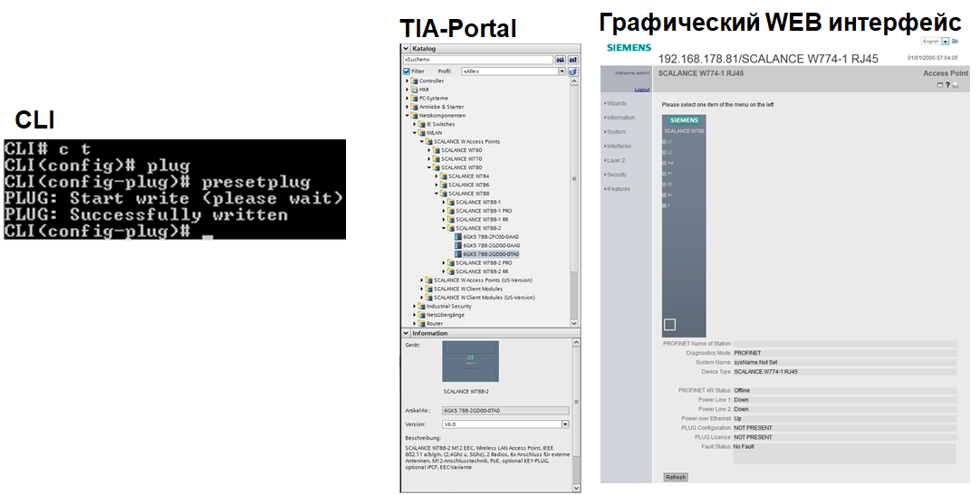Click catalog tree scrollbar up arrow

pos(574,81)
